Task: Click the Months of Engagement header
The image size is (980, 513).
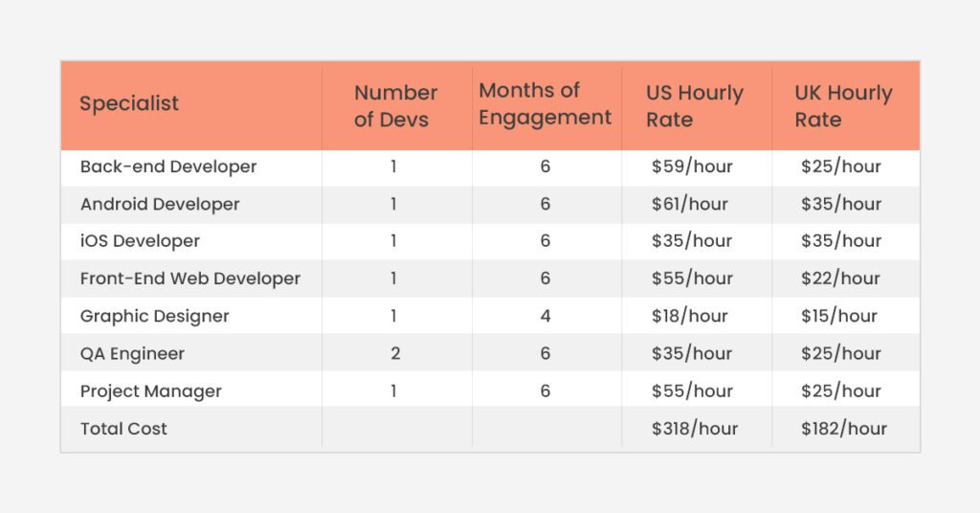Action: click(x=545, y=103)
